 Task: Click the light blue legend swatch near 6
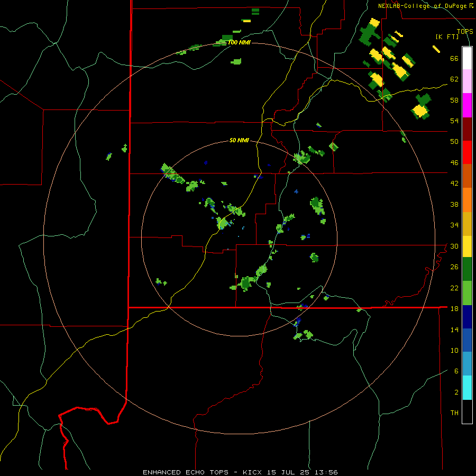[467, 364]
